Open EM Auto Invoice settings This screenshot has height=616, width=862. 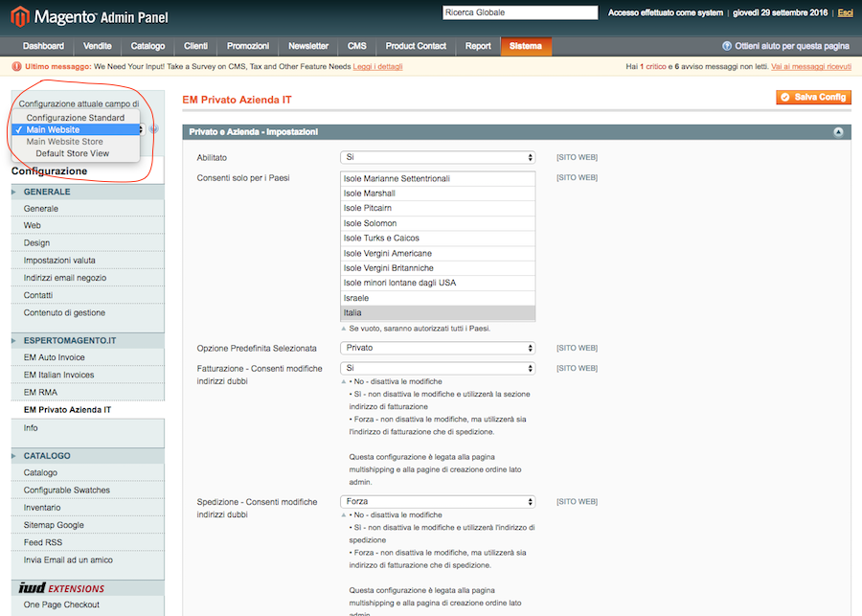pyautogui.click(x=54, y=357)
